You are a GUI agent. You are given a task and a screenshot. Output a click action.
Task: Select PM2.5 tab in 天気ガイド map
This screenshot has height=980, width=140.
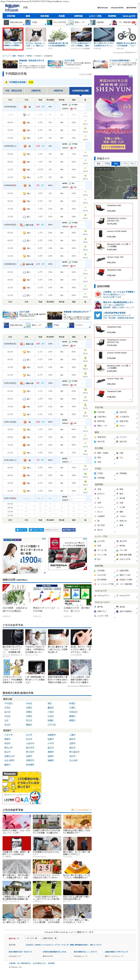pyautogui.click(x=133, y=164)
